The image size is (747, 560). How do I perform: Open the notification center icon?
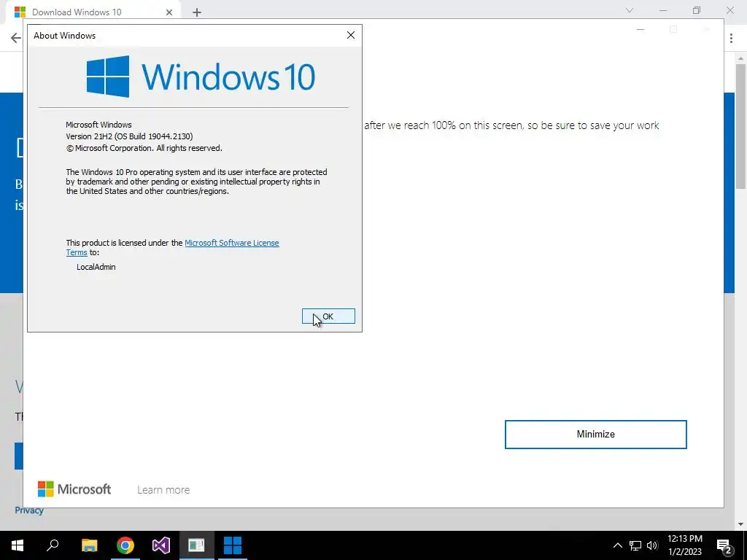(724, 545)
